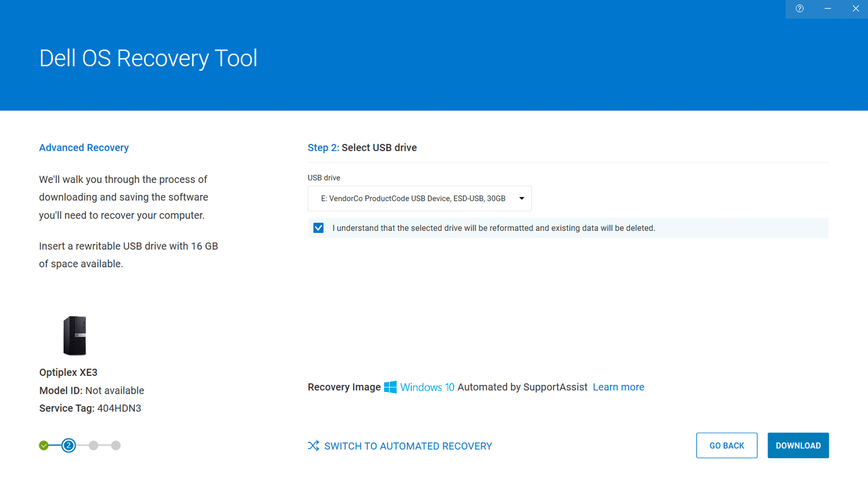Uncheck the drive reformat acknowledgment checkbox
This screenshot has height=487, width=868.
click(x=318, y=228)
